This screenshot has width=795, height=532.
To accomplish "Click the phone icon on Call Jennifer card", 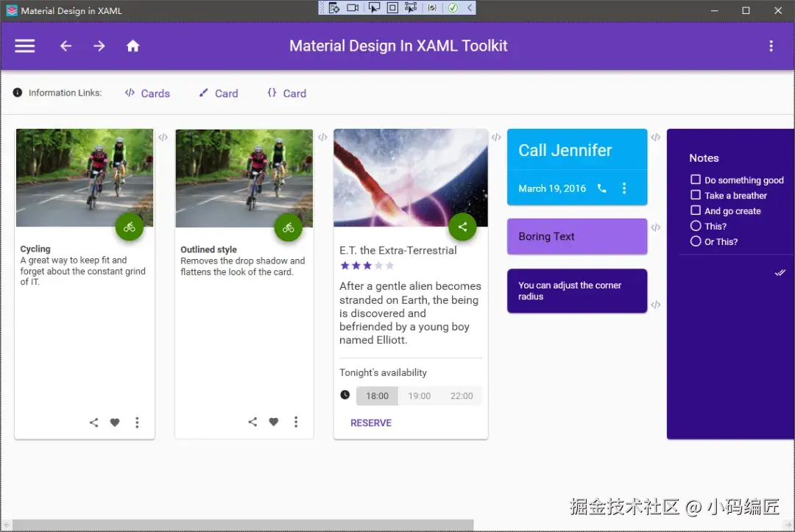I will point(602,188).
